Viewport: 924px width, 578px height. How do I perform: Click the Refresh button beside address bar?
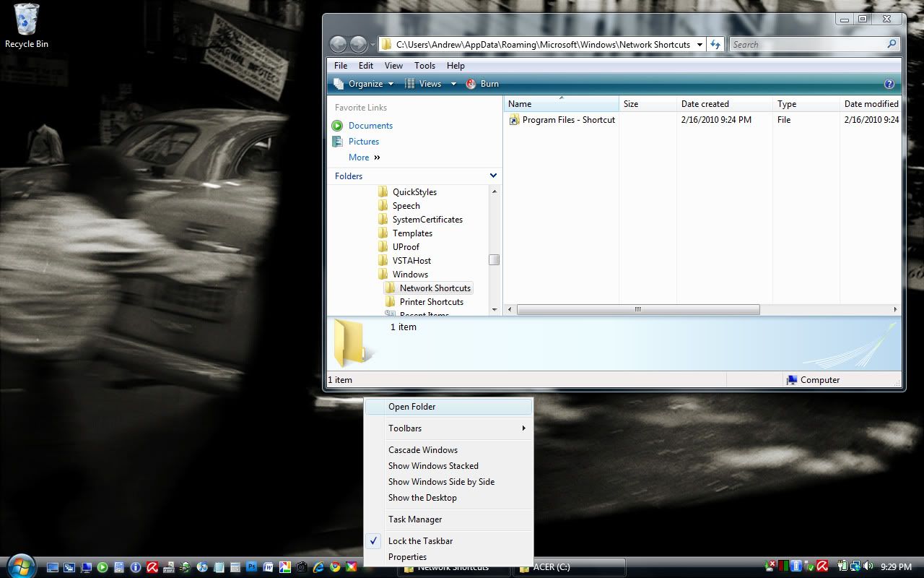[x=715, y=44]
